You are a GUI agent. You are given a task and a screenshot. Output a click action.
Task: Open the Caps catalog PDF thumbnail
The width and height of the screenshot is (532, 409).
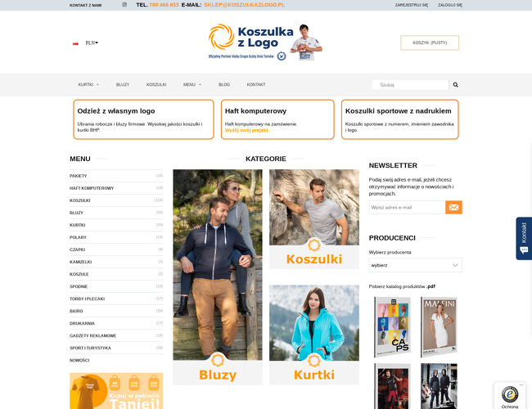point(393,327)
